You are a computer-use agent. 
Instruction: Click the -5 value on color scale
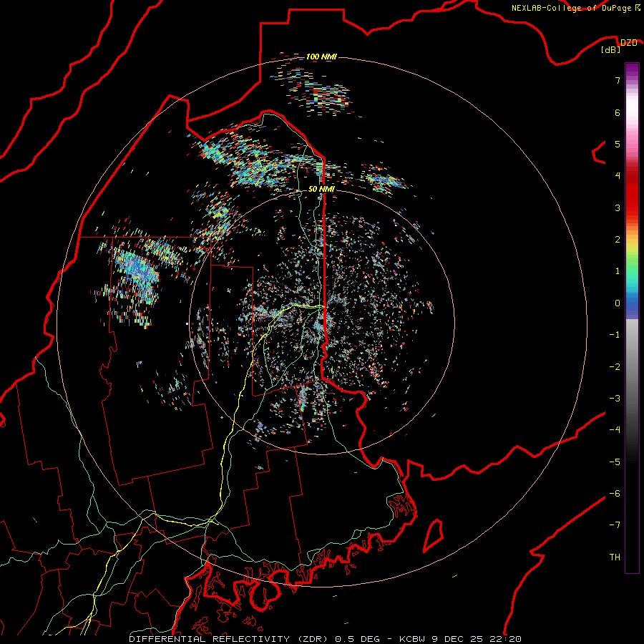click(615, 462)
